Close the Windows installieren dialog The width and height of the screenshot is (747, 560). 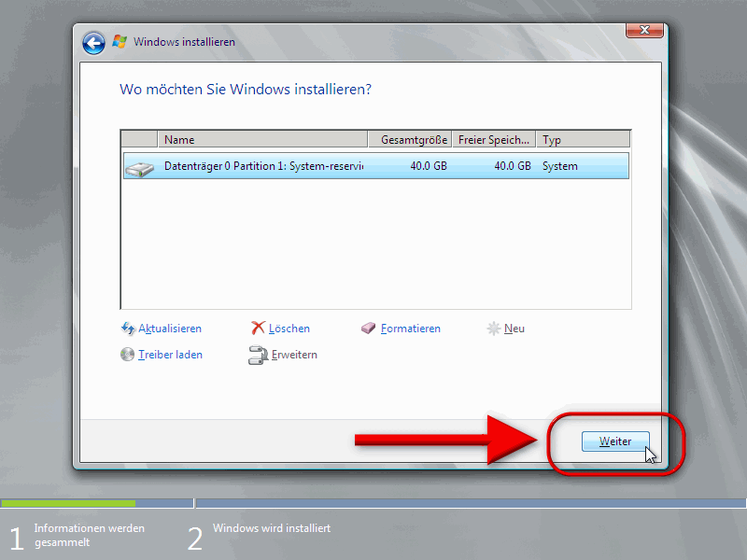click(644, 31)
